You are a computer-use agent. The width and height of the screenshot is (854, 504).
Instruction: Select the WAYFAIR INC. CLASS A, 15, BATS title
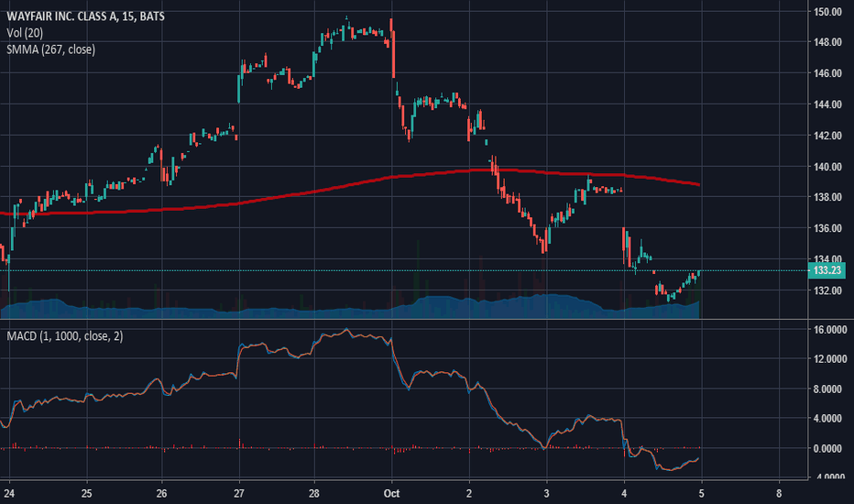tap(85, 16)
